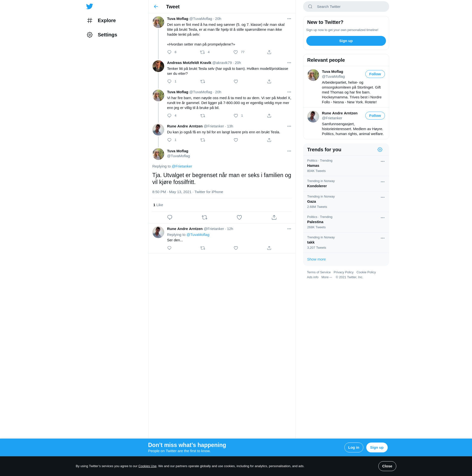Open the Trends settings gear icon

[x=380, y=150]
